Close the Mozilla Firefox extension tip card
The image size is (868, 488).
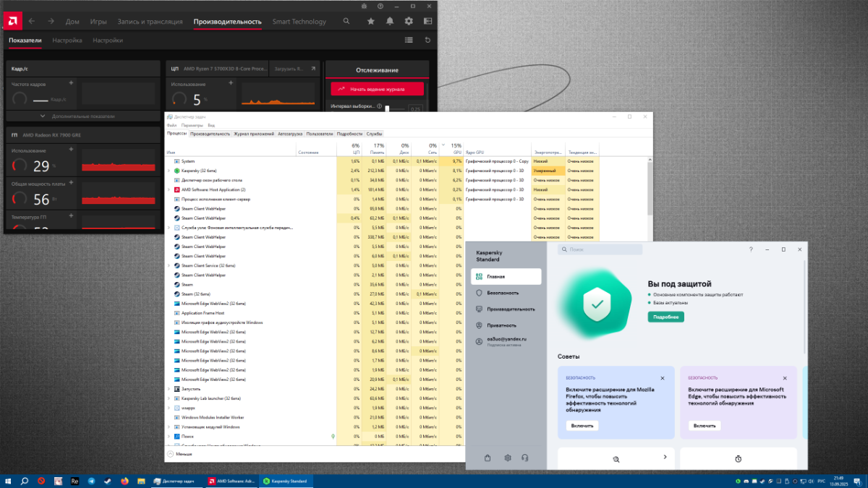point(663,378)
